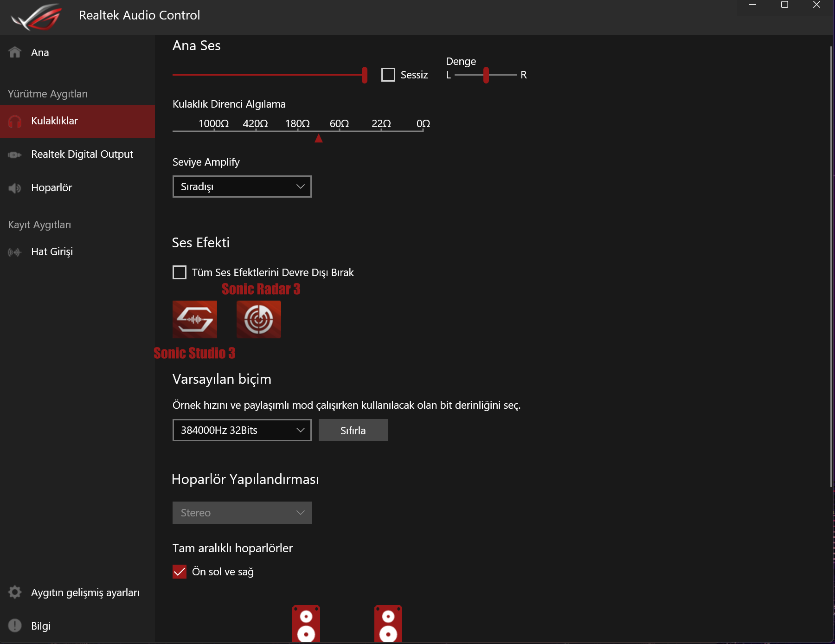The image size is (835, 644).
Task: Click the Denge balance slider handle
Action: (486, 75)
